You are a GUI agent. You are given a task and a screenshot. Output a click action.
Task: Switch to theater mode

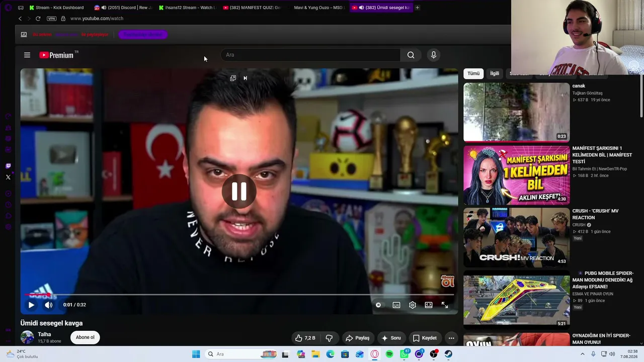[429, 305]
